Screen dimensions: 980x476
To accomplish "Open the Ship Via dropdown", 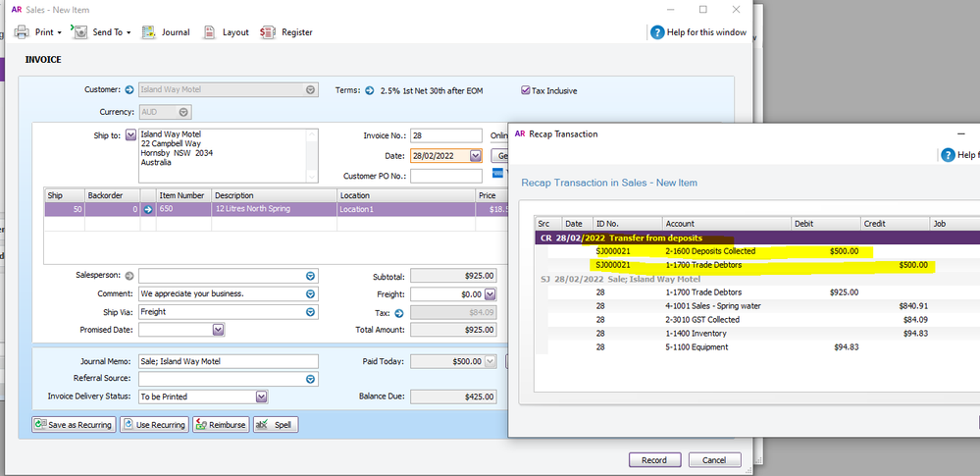I will click(x=311, y=312).
